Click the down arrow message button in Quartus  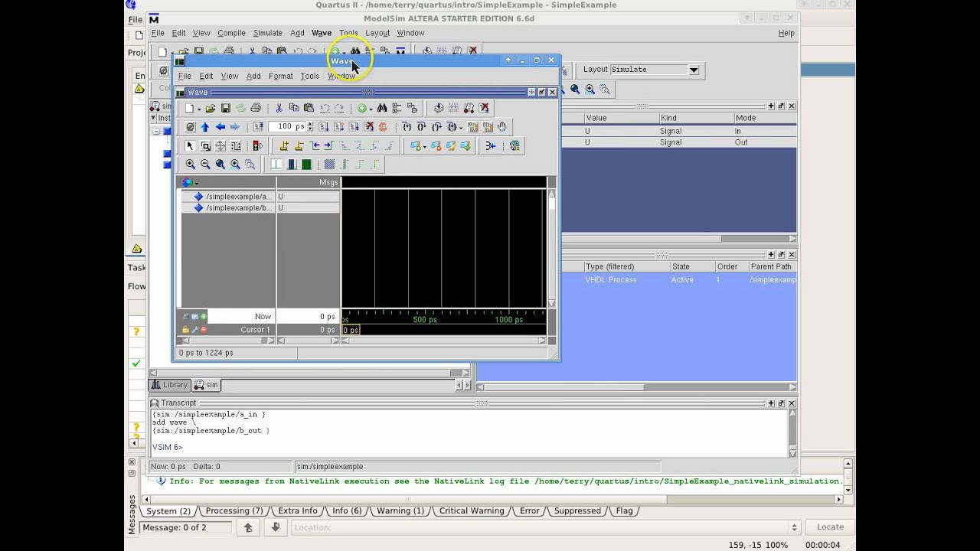tap(276, 527)
